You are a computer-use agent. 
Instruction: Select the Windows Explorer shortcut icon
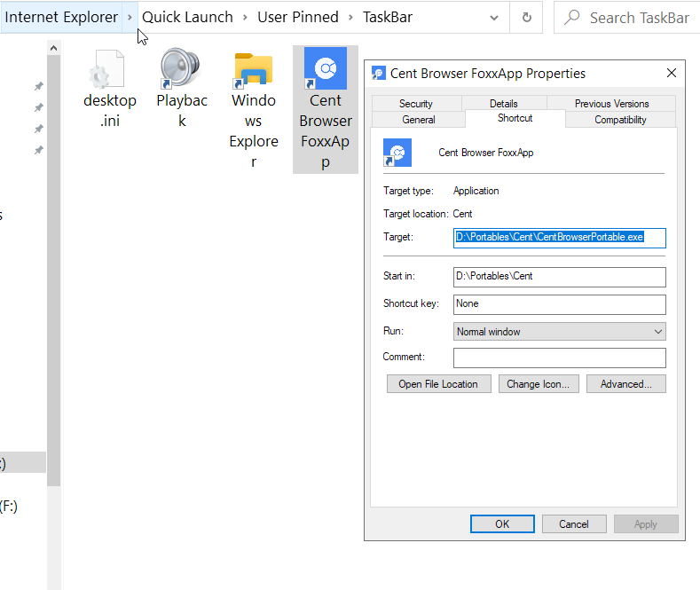pos(253,70)
